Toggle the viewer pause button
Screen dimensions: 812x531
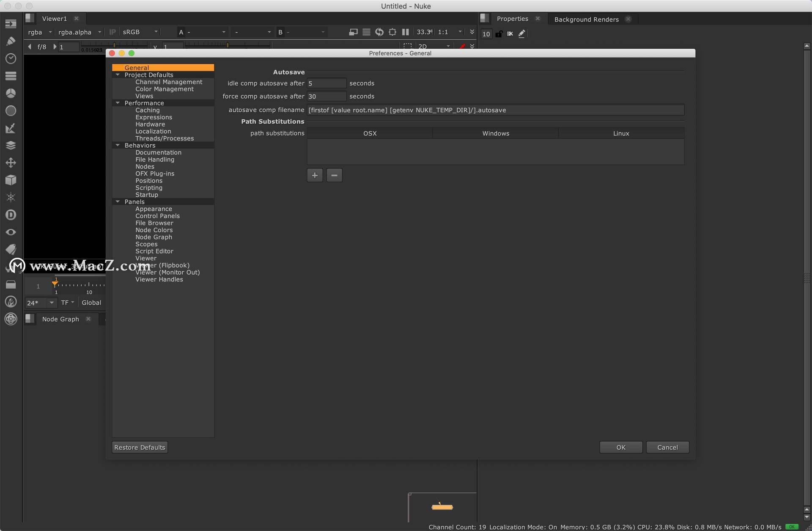(405, 32)
